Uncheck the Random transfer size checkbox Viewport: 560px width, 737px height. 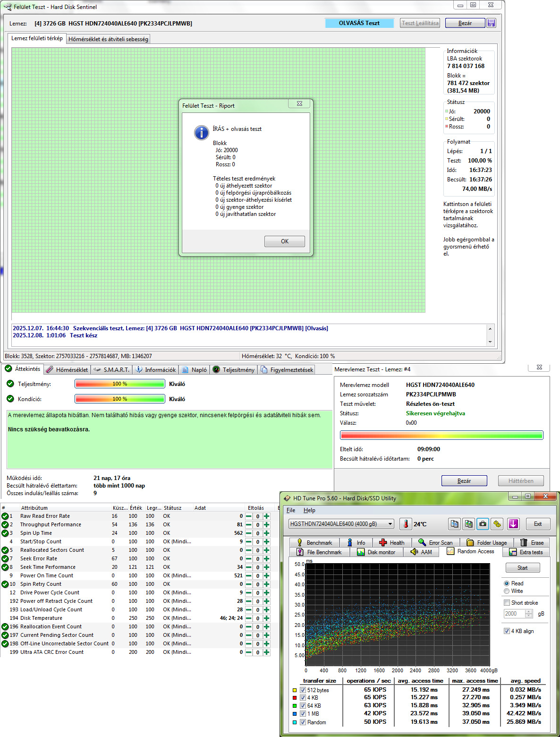pyautogui.click(x=303, y=722)
